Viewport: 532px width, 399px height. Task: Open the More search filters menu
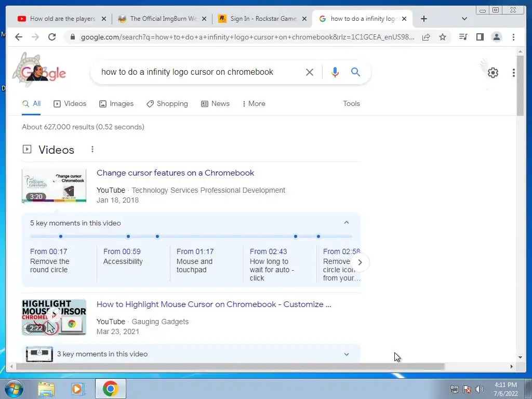(254, 103)
